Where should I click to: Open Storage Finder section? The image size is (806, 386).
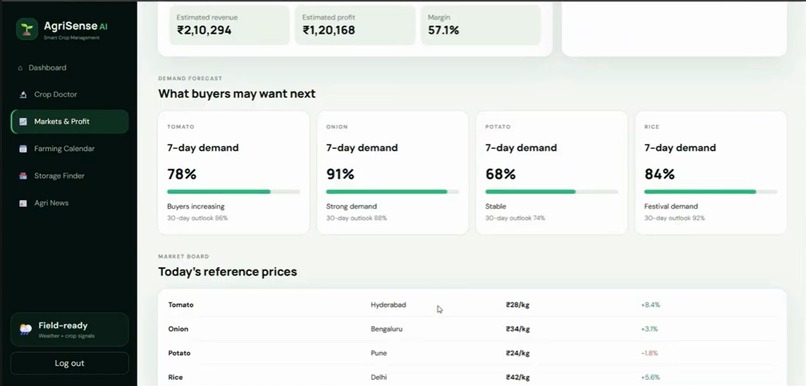pyautogui.click(x=69, y=176)
